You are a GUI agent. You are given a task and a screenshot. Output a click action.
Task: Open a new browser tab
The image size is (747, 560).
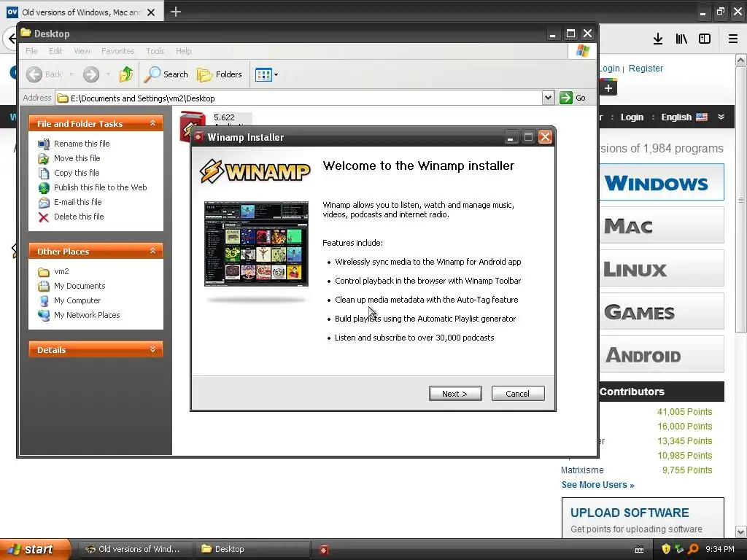(x=176, y=12)
